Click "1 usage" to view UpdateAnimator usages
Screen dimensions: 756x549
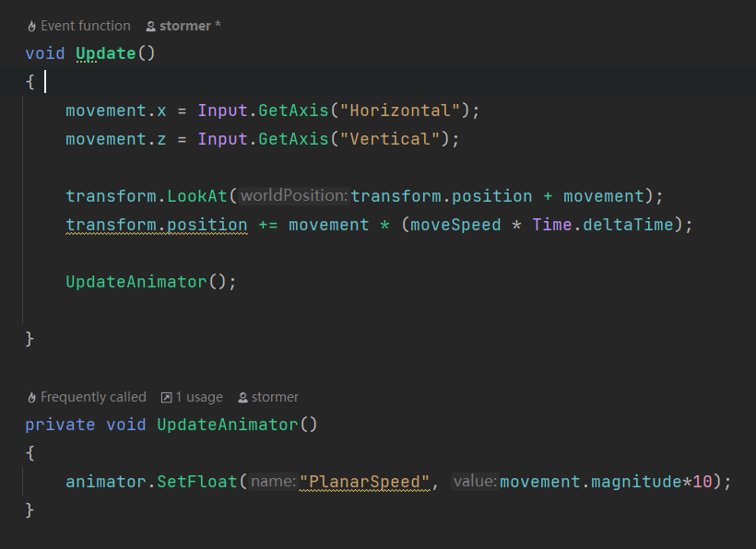[x=201, y=397]
